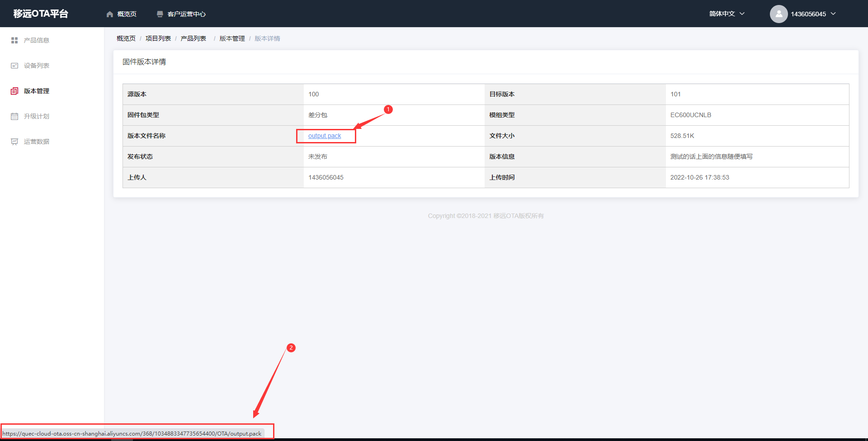
Task: Open the 简体中文 language dropdown
Action: coord(722,14)
